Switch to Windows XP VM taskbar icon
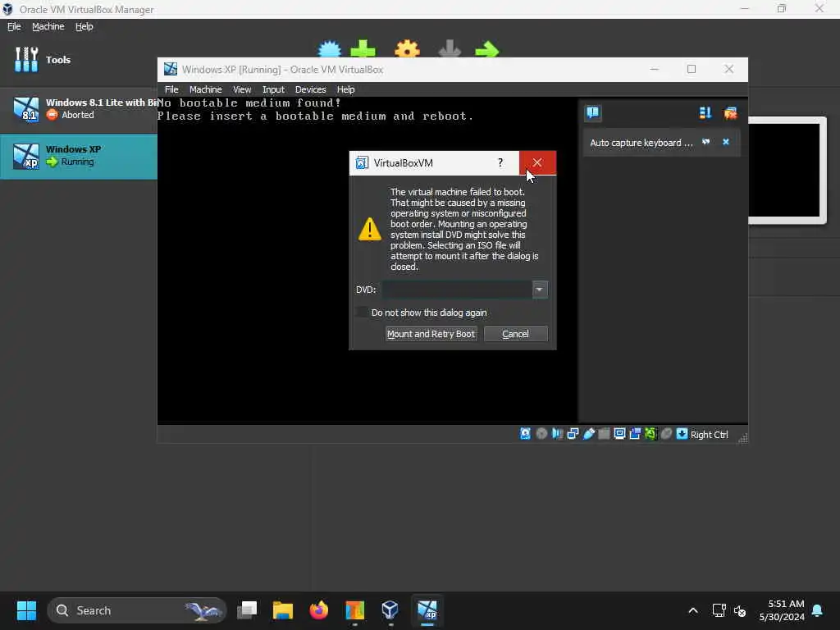 (x=427, y=610)
